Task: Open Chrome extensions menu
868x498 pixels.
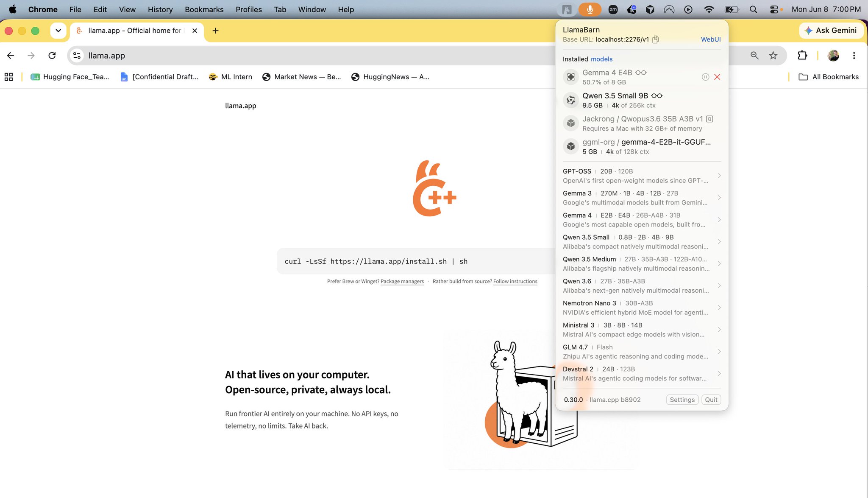Action: tap(802, 56)
